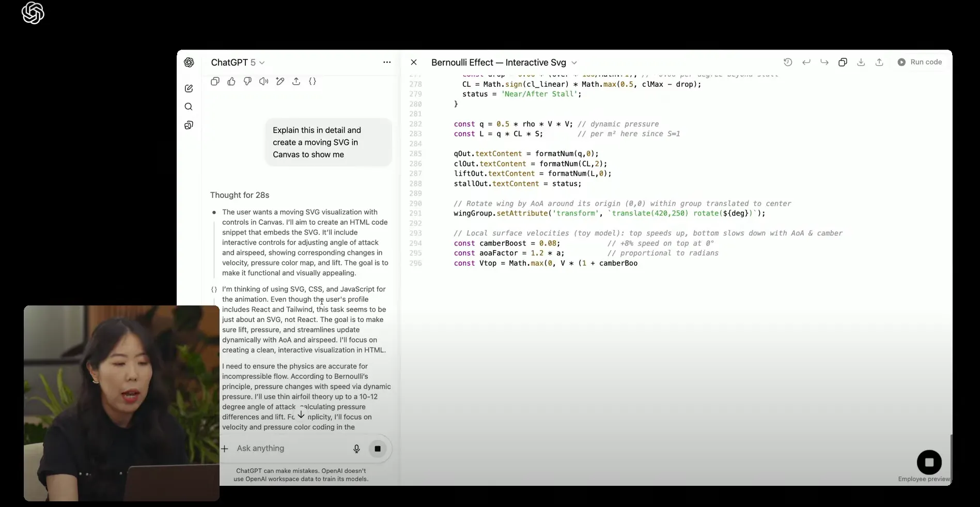Click the plus attach button in composer
980x507 pixels.
(x=225, y=449)
